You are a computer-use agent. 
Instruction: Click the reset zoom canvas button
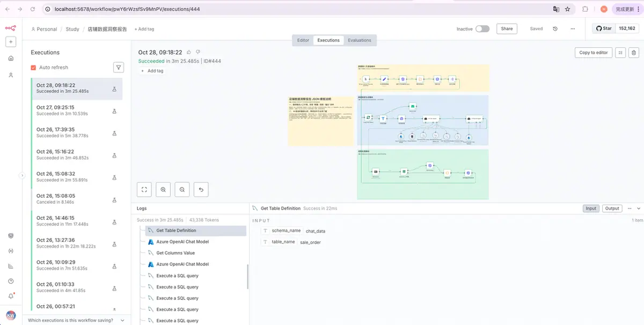click(201, 189)
